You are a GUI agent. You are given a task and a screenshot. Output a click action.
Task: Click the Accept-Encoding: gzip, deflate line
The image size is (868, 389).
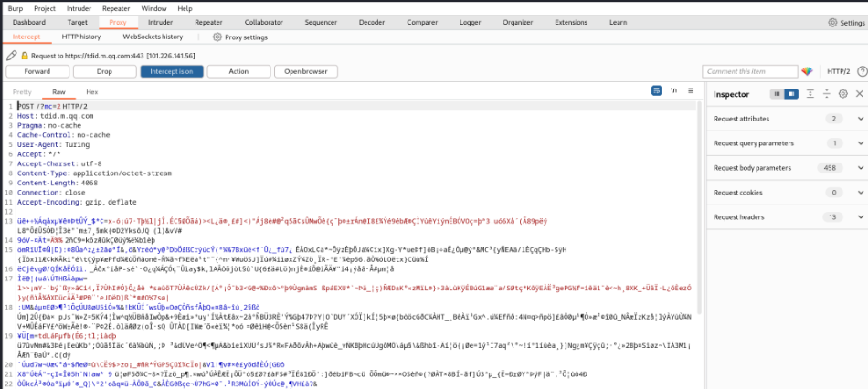77,202
